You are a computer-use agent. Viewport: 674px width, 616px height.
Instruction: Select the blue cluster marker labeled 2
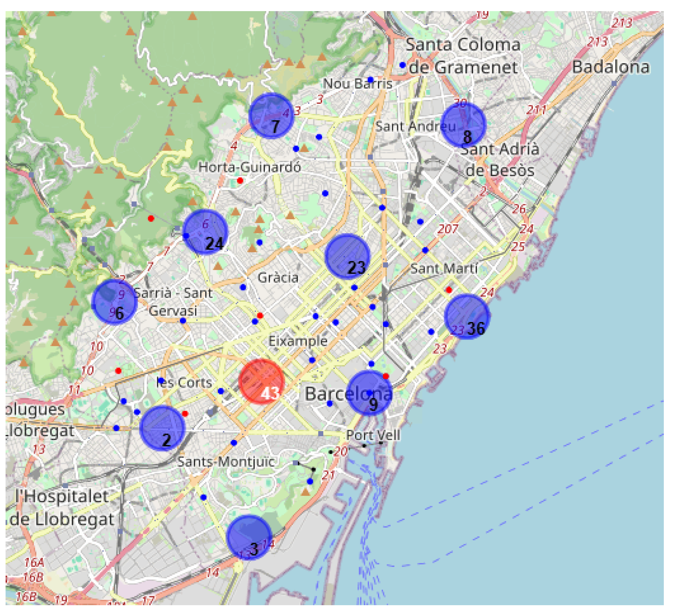pyautogui.click(x=163, y=428)
